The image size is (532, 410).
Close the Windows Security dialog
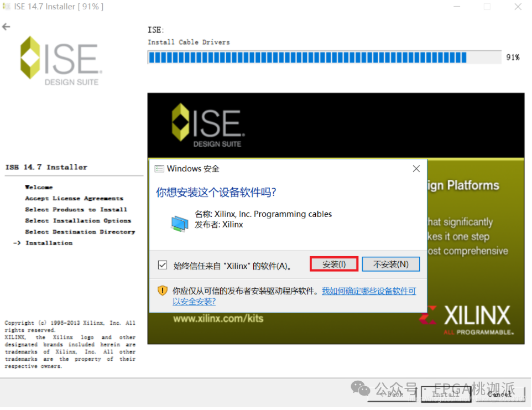(416, 168)
